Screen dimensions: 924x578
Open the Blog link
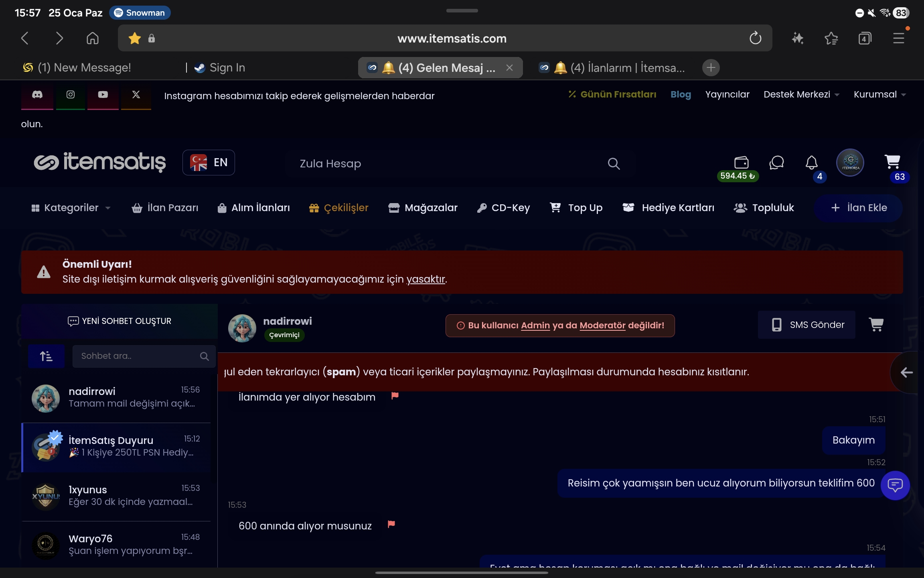tap(681, 95)
